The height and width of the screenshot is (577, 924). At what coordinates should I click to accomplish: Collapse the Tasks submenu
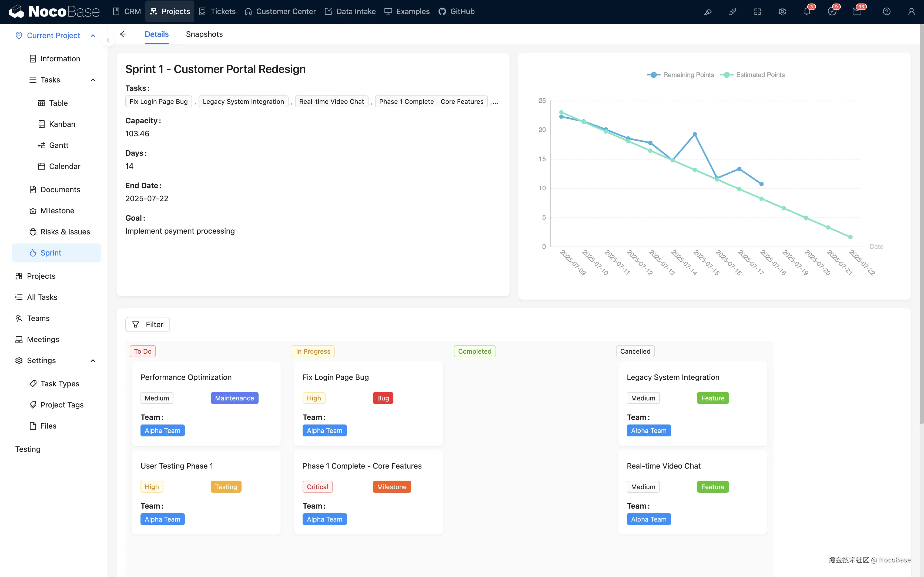[x=93, y=80]
